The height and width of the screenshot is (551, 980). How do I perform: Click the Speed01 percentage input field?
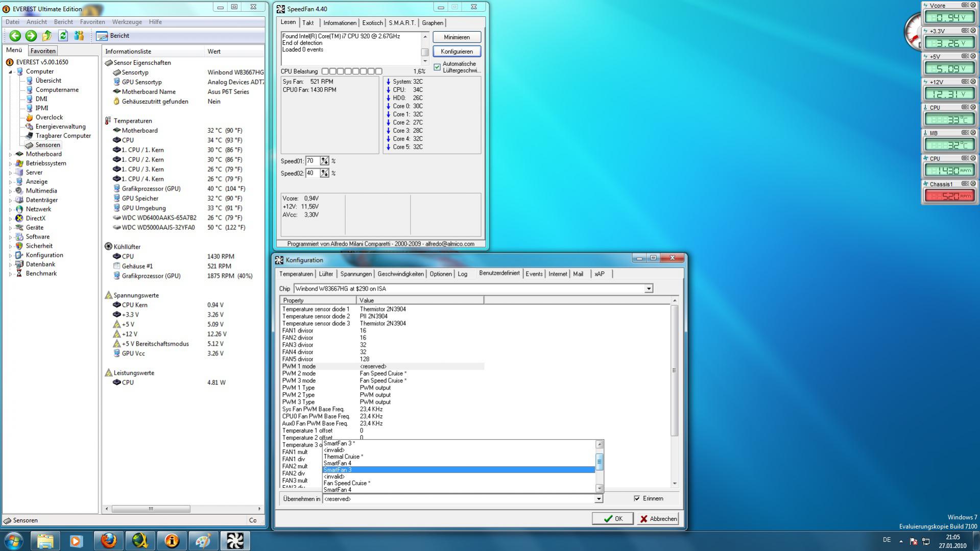[x=313, y=161]
